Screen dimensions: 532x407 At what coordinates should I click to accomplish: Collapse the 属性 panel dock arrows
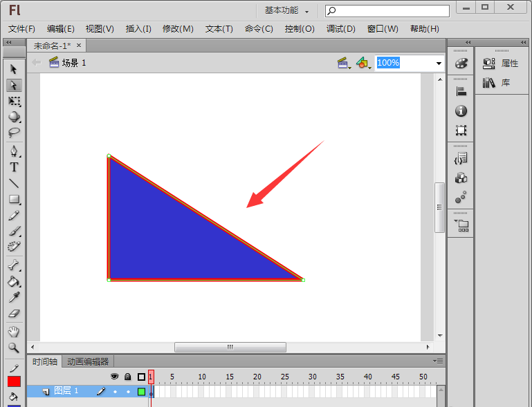(x=523, y=42)
